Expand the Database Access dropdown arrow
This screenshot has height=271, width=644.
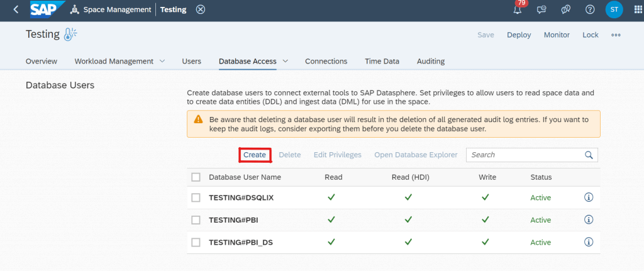click(285, 61)
